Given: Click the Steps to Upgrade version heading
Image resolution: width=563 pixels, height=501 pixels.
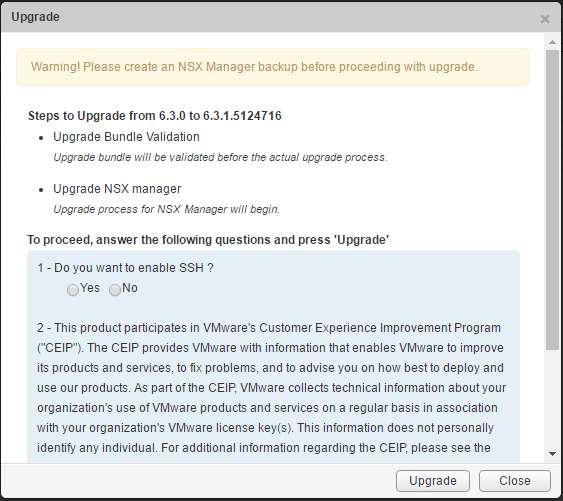Looking at the screenshot, I should pyautogui.click(x=155, y=116).
